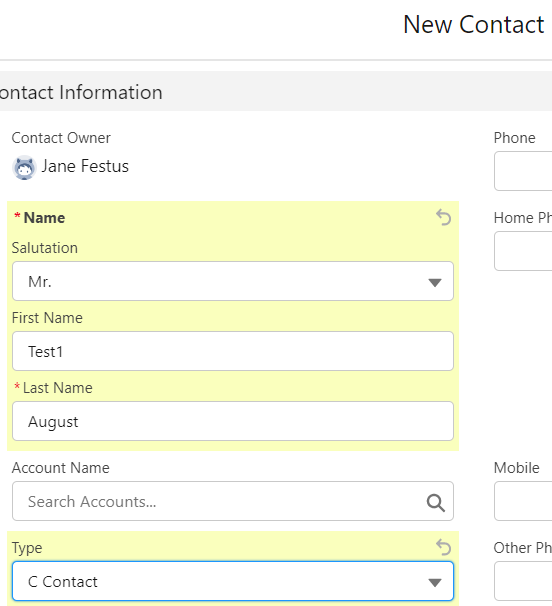Open the Type picklist showing C Contact
This screenshot has height=606, width=552.
click(x=233, y=581)
